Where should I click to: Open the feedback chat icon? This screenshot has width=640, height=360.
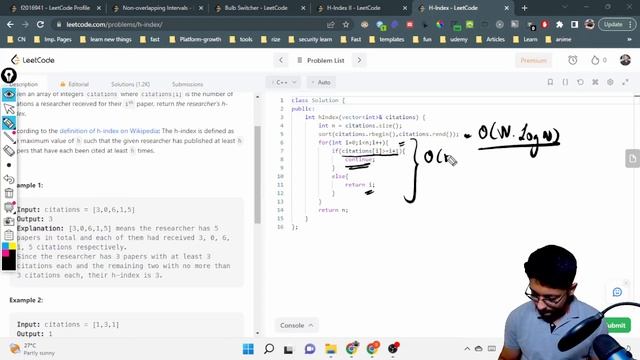(617, 292)
